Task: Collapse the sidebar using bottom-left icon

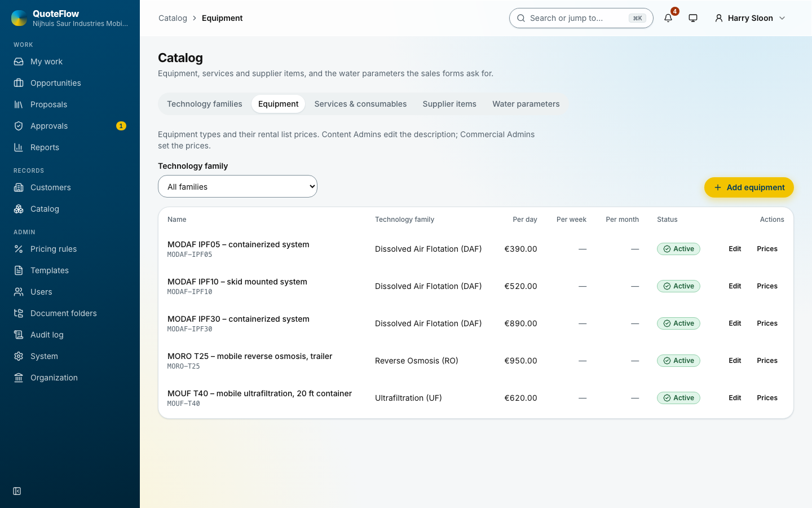Action: coord(17,491)
